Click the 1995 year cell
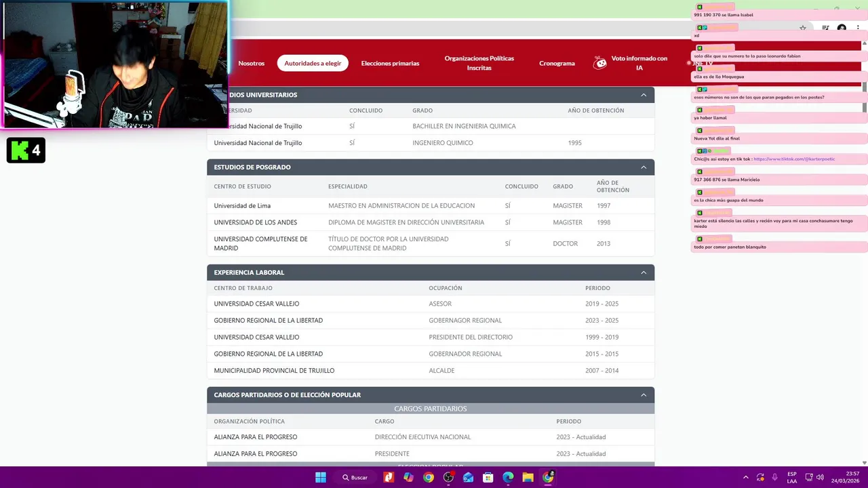This screenshot has height=488, width=868. 575,143
